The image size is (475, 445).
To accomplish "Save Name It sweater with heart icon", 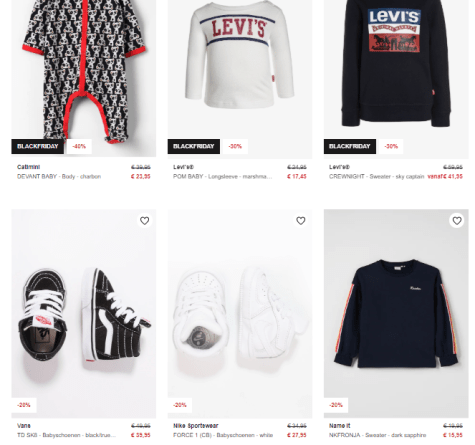I will pos(457,221).
